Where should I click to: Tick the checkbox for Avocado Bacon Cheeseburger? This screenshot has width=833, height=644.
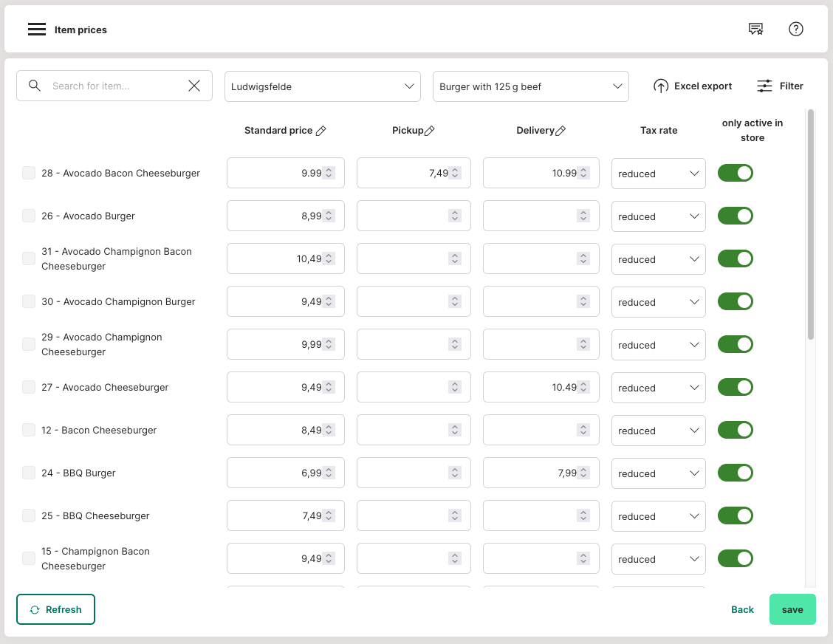29,173
